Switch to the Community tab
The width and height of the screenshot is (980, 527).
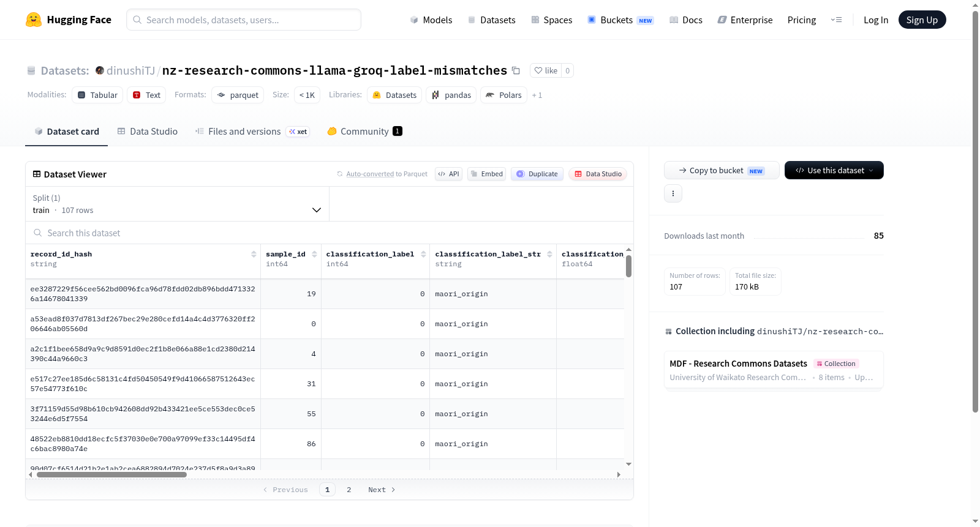click(x=364, y=131)
